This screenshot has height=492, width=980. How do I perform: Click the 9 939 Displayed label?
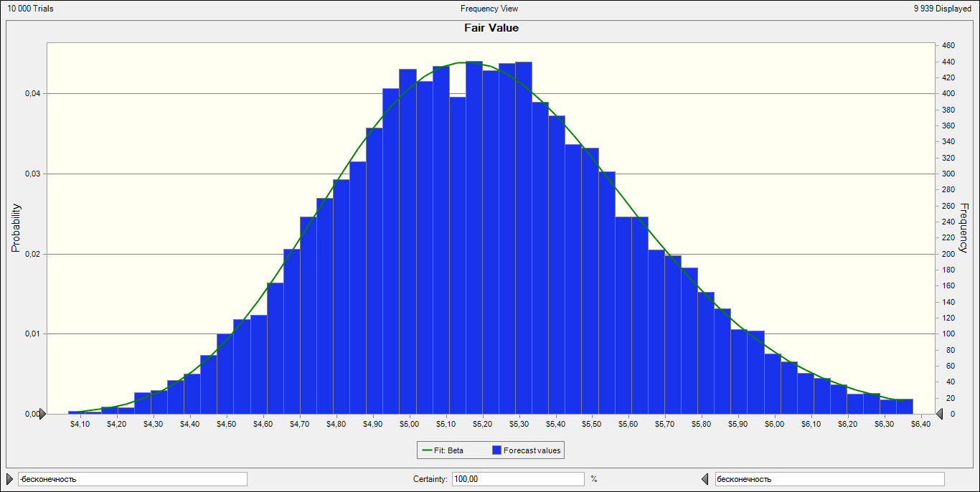coord(942,9)
